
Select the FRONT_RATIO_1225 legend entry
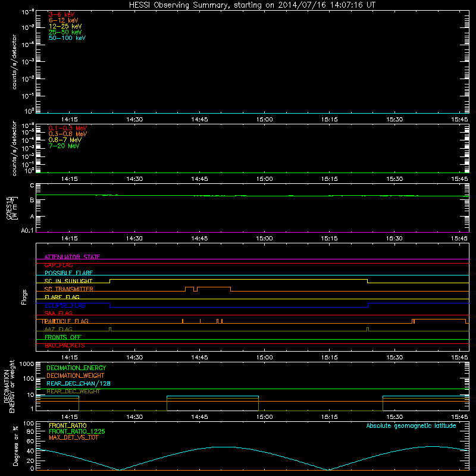(x=77, y=431)
